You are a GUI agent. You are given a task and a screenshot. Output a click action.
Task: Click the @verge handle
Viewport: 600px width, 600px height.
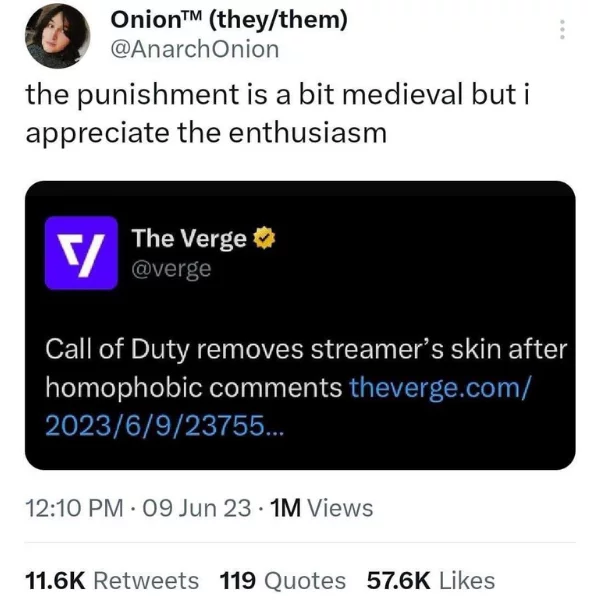(172, 269)
